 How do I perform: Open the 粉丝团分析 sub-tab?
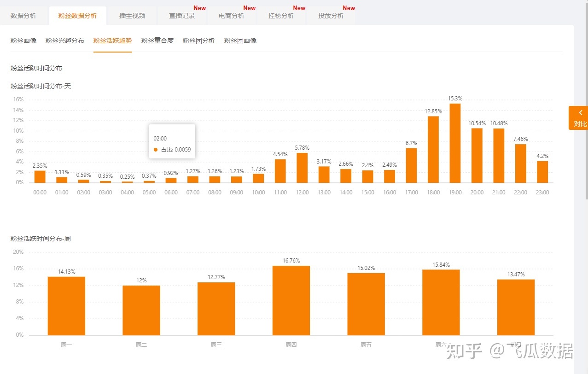click(x=199, y=41)
